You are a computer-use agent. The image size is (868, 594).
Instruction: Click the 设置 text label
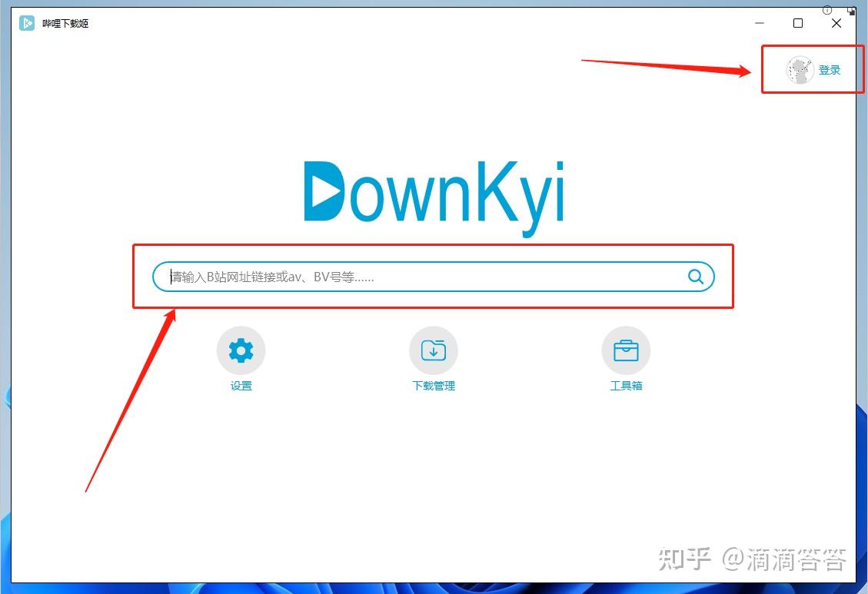click(x=241, y=386)
